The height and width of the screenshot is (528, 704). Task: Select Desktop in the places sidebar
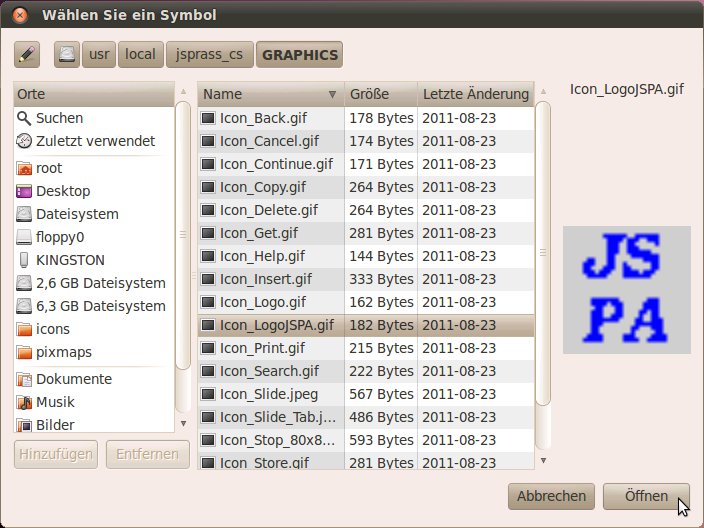(x=63, y=191)
